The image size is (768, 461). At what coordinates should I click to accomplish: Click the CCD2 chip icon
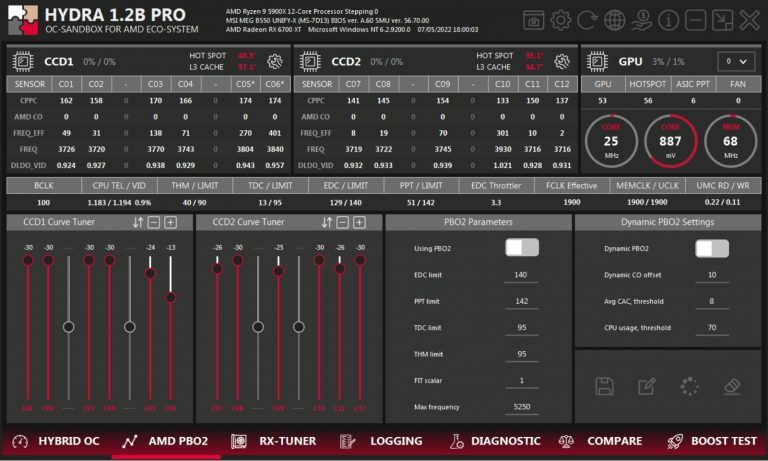point(310,62)
